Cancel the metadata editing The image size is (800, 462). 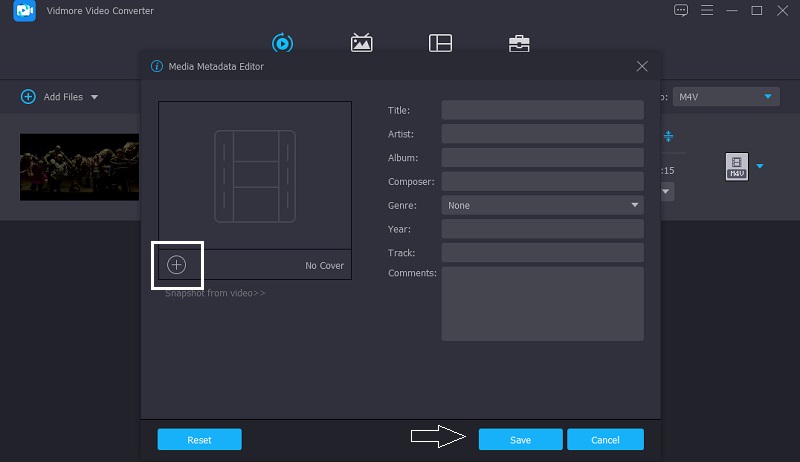(x=605, y=439)
